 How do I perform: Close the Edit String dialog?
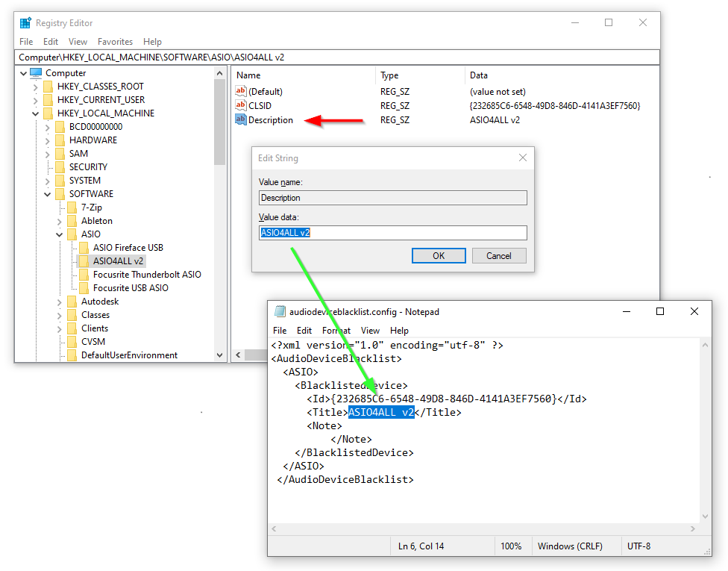523,157
